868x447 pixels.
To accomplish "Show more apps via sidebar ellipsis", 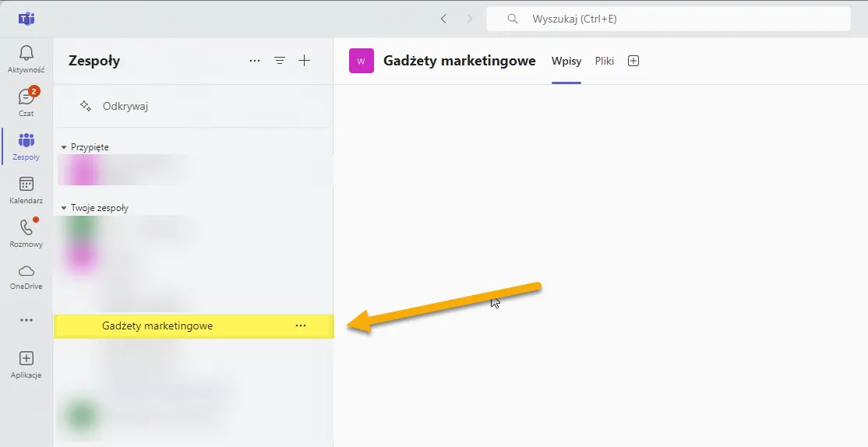I will 26,320.
